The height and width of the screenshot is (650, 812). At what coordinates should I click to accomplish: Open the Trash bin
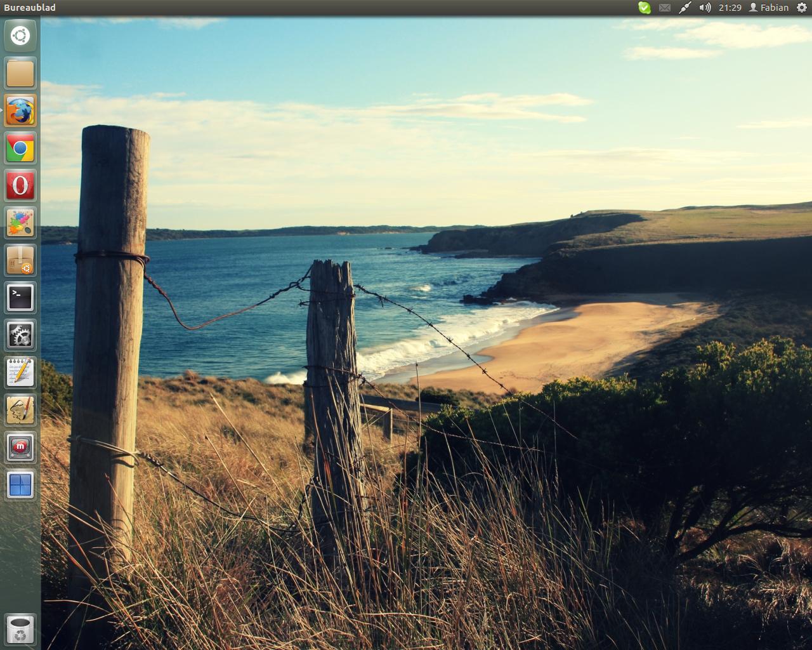20,630
